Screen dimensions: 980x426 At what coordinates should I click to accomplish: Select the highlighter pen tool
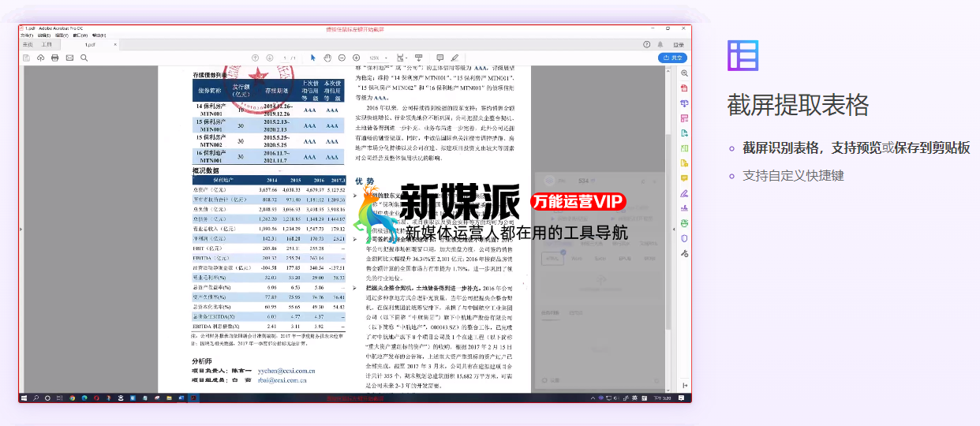point(454,58)
